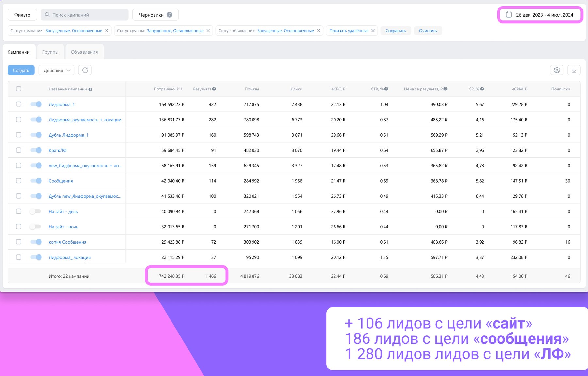Enable the «На сайт - день» campaign switch
588x376 pixels.
coord(35,211)
